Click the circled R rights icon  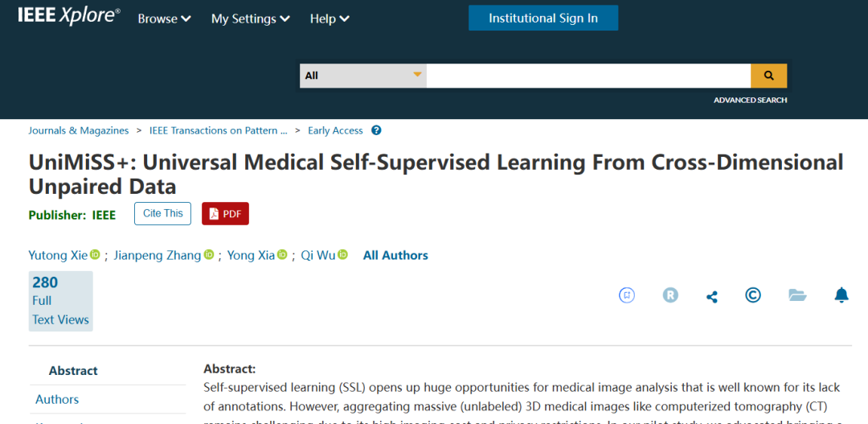click(670, 295)
